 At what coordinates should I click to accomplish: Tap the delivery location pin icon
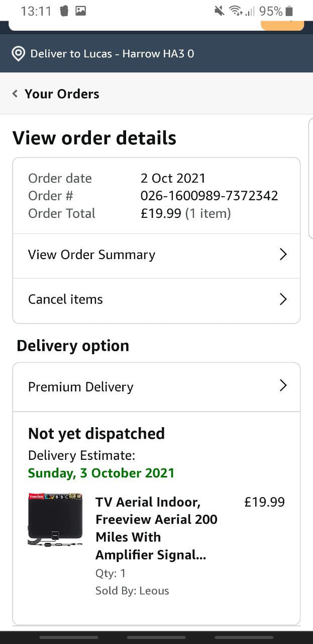click(x=18, y=54)
